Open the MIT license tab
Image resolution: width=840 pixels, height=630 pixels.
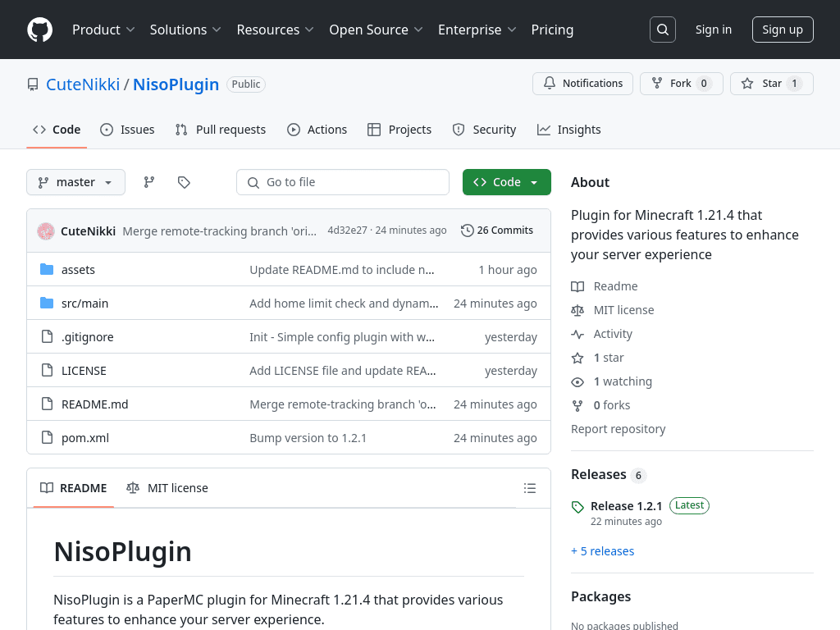click(167, 488)
